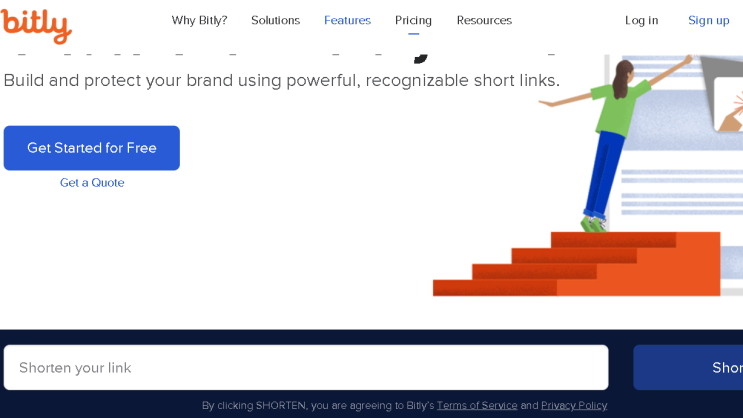The image size is (743, 418).
Task: Follow the Get a Quote link
Action: tap(92, 183)
